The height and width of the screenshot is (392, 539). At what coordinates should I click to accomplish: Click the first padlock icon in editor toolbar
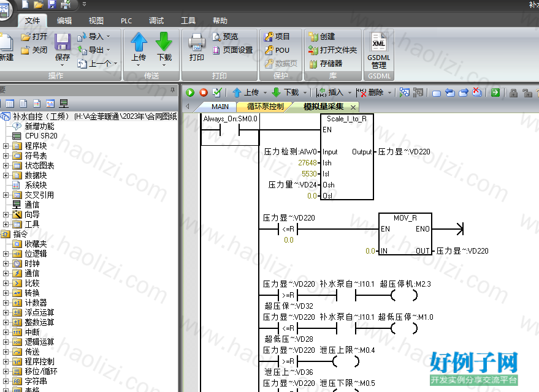[x=514, y=92]
